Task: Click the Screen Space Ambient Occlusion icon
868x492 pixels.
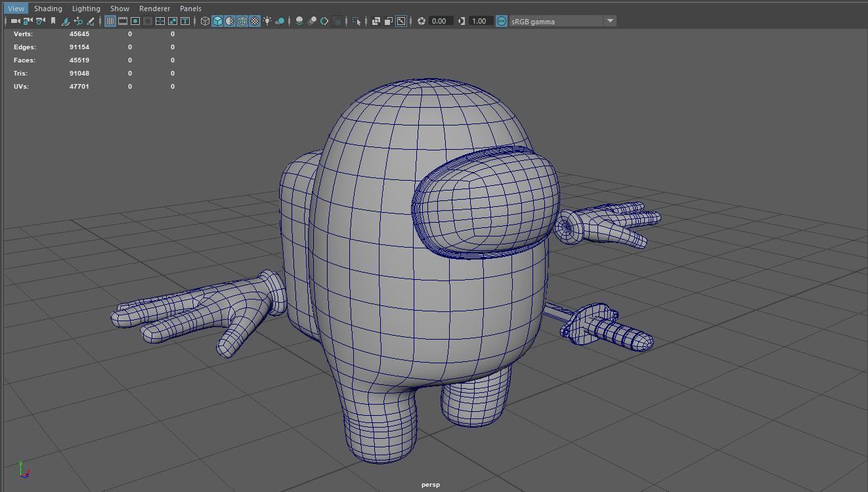Action: 299,21
